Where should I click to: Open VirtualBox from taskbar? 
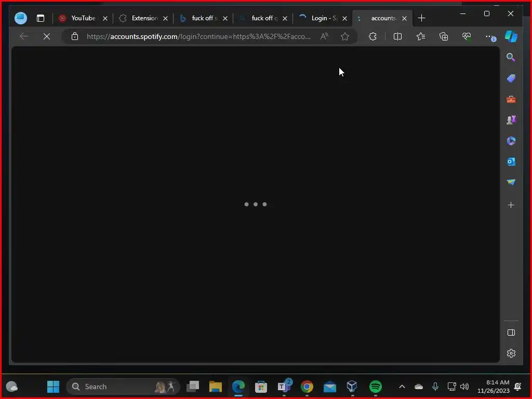[352, 387]
